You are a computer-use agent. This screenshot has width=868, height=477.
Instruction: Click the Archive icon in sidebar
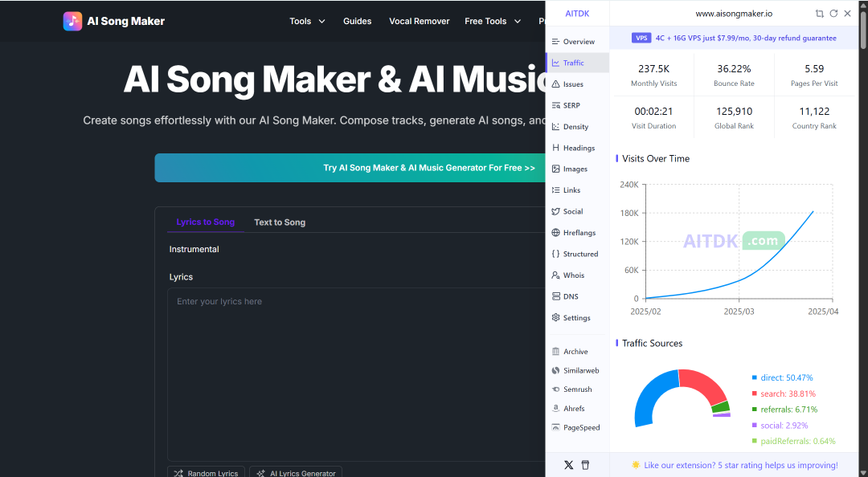click(556, 352)
